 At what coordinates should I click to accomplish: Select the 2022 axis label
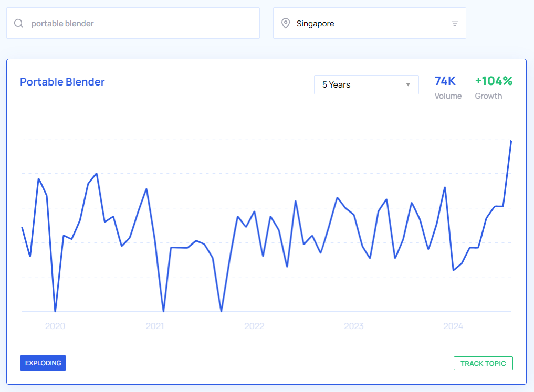tap(254, 326)
